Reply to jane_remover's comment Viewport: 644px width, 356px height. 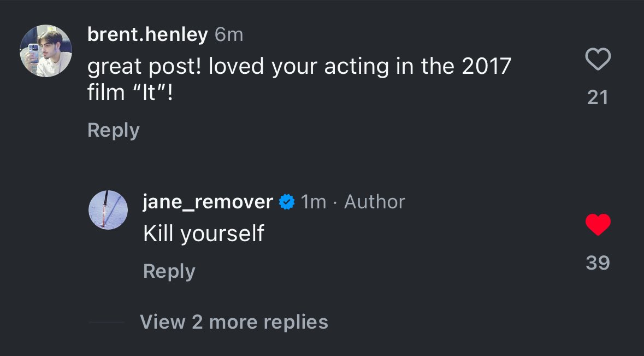(x=169, y=272)
